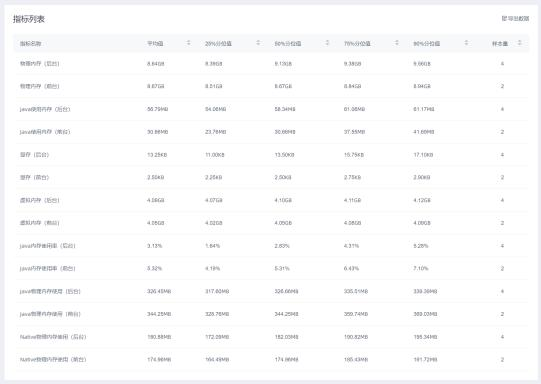Click the 指标名称 column header
This screenshot has width=541, height=384.
[30, 43]
